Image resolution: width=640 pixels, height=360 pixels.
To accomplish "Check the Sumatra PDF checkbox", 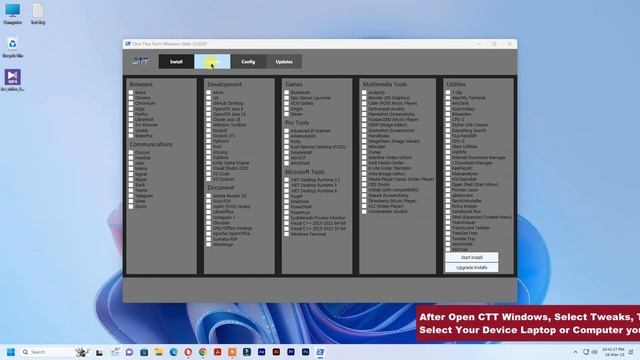I will (x=209, y=239).
